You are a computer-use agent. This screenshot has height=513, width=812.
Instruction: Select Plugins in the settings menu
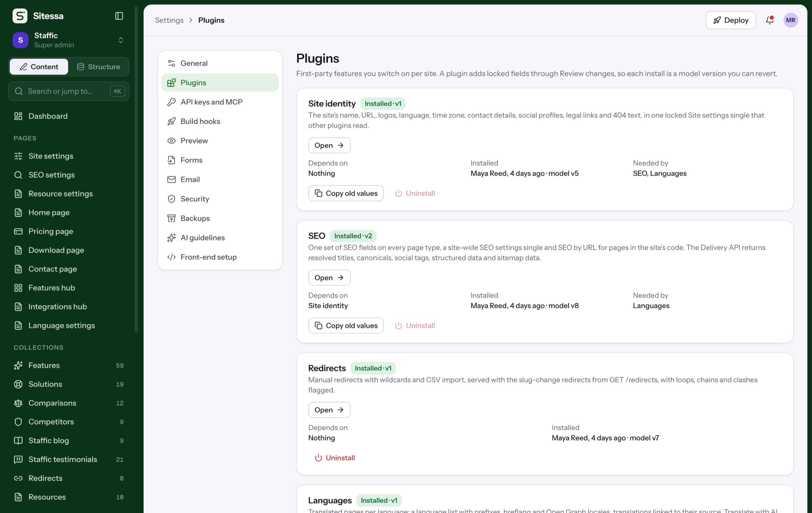[220, 83]
